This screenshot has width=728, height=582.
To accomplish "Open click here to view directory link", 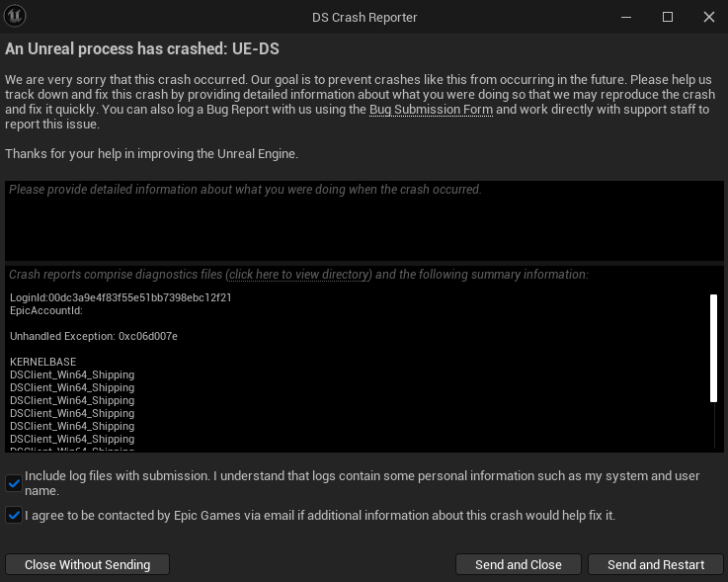I will click(299, 275).
